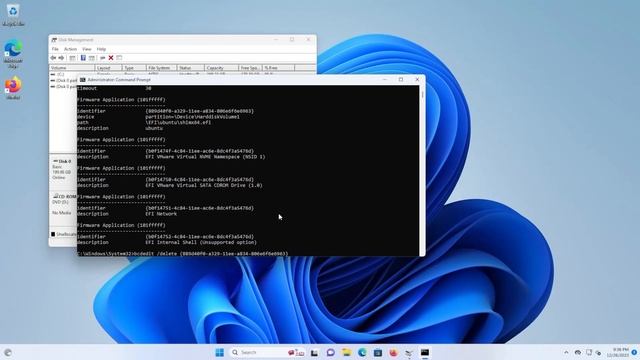The height and width of the screenshot is (360, 640).
Task: Open Microsoft Edge desktop shortcut
Action: 13,53
